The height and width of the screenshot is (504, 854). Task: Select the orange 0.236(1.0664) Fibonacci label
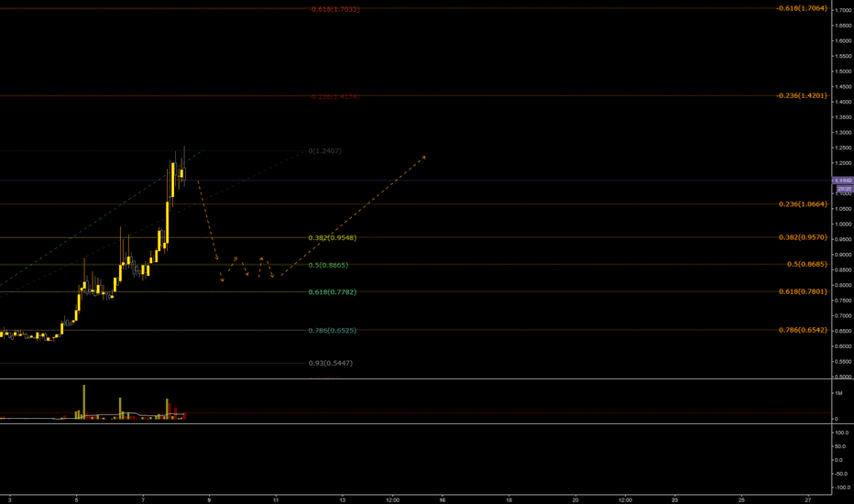tap(803, 204)
